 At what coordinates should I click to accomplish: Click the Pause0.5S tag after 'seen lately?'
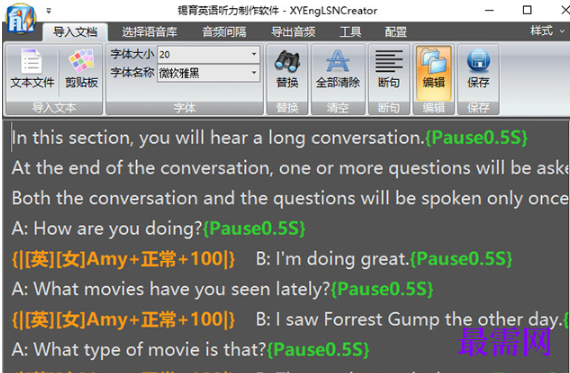pos(382,289)
